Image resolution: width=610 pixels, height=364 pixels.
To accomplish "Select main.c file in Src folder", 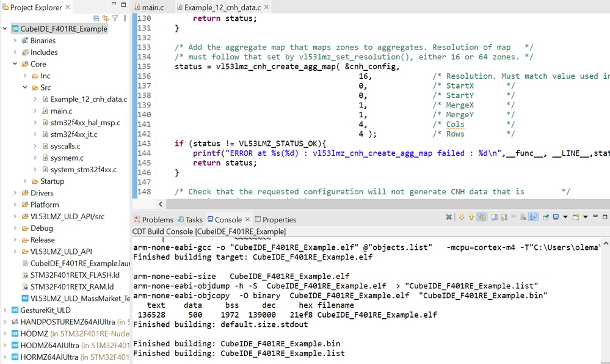I will tap(61, 111).
